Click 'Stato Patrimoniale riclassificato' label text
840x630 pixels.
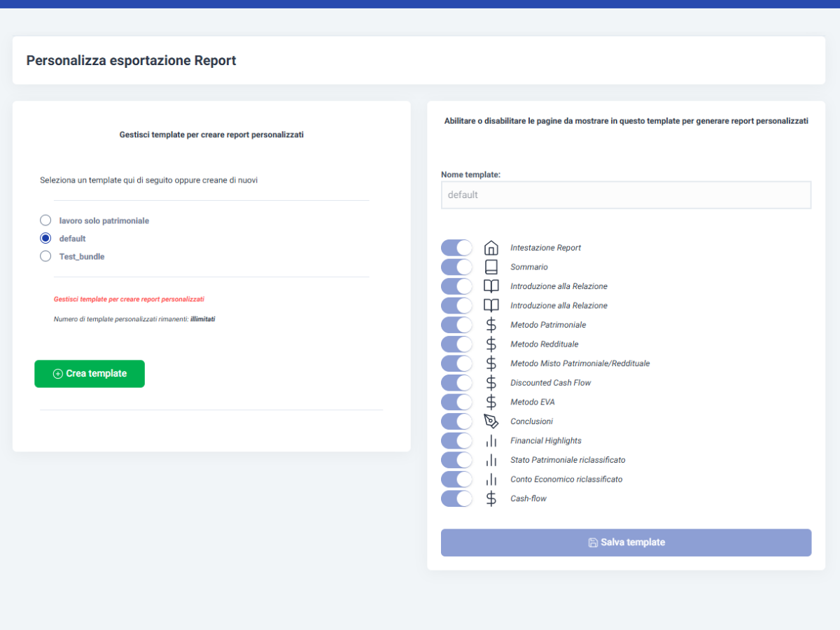568,460
